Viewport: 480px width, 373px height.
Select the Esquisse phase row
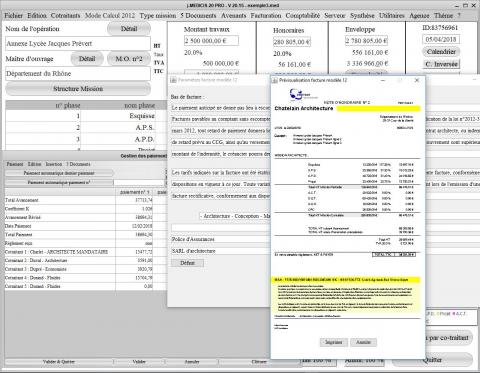click(x=87, y=116)
